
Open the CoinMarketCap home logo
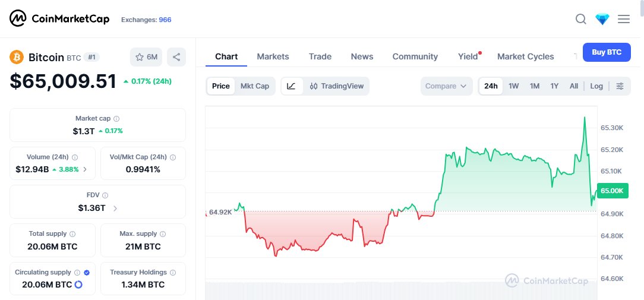59,18
